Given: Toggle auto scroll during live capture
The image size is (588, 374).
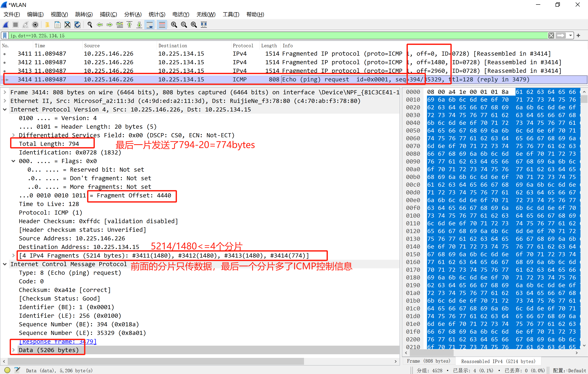Looking at the screenshot, I should coord(149,25).
